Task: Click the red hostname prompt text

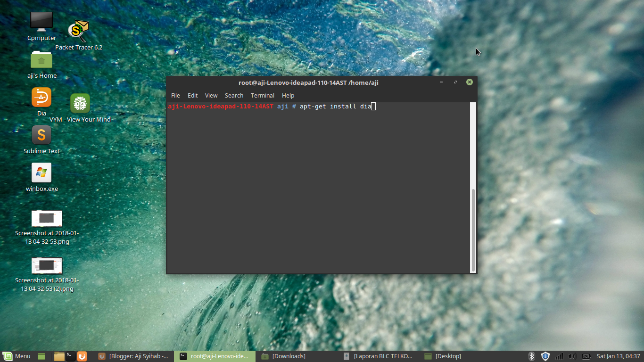Action: tap(221, 107)
